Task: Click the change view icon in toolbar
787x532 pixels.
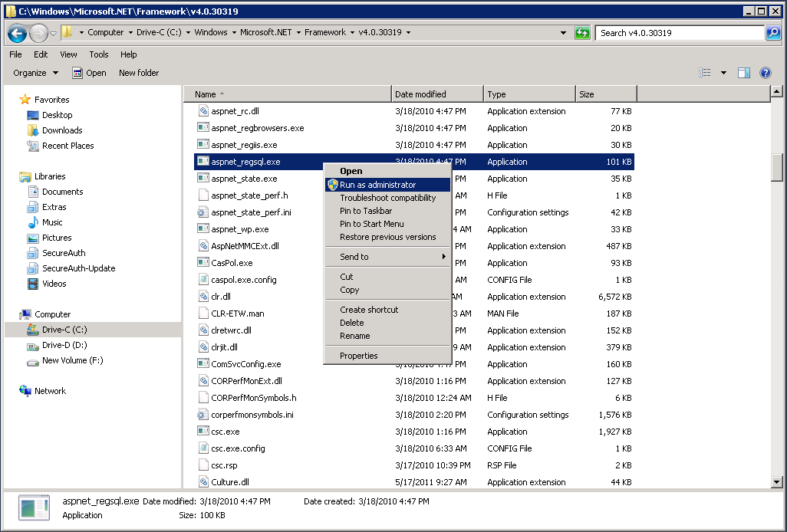Action: pos(705,73)
